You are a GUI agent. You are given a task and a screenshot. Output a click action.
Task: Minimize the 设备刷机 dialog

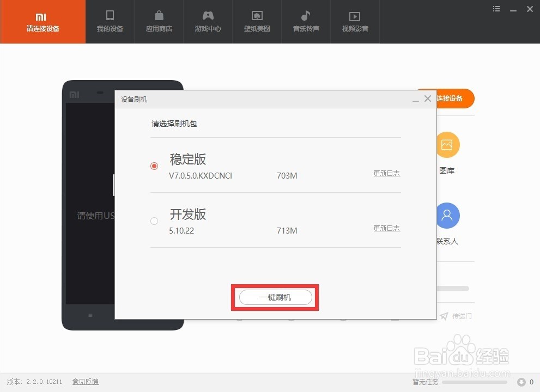(x=416, y=100)
